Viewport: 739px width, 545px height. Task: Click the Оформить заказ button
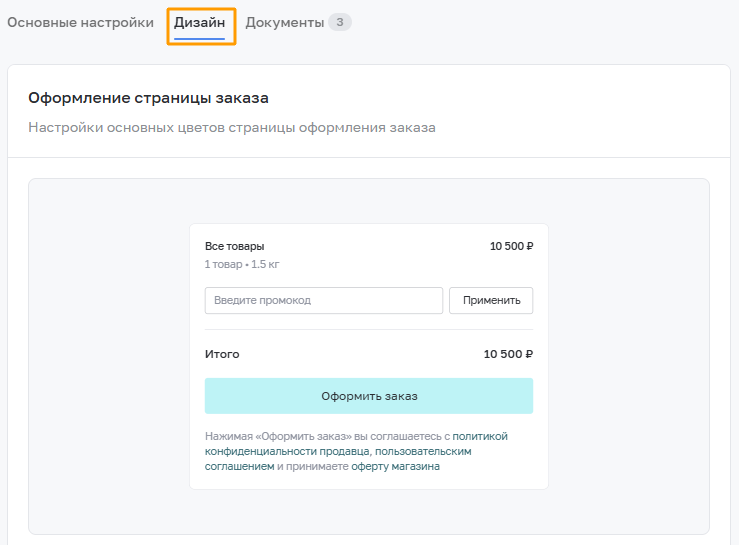click(369, 396)
